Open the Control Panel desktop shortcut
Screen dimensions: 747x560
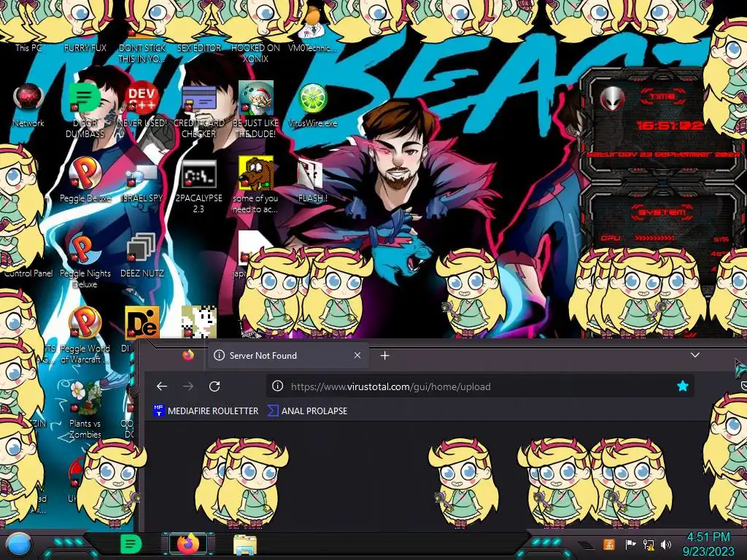28,273
